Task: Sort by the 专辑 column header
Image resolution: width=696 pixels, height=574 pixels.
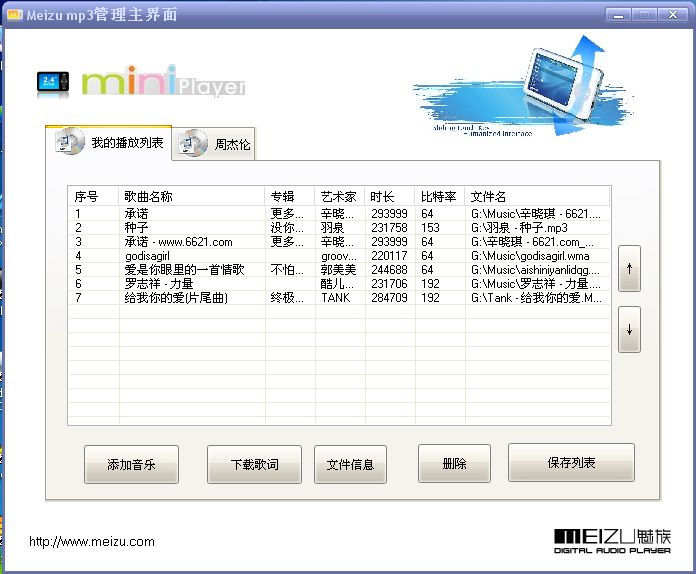Action: pyautogui.click(x=290, y=196)
